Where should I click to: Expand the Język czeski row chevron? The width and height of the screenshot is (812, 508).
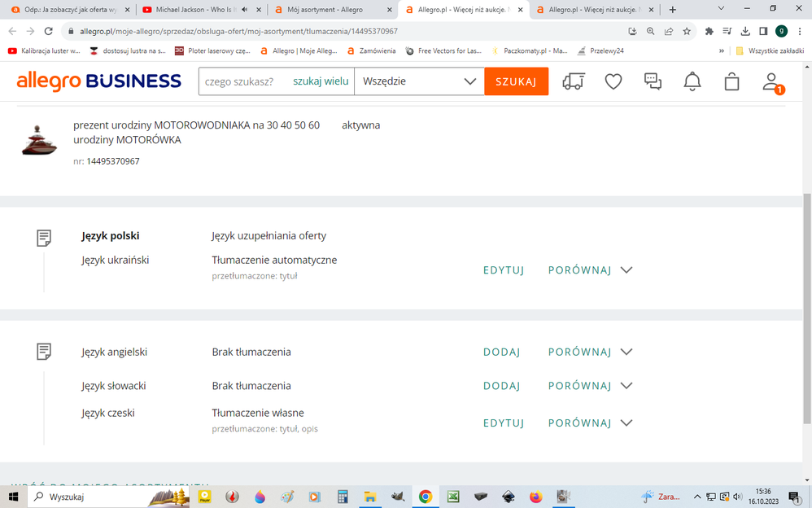click(x=626, y=423)
